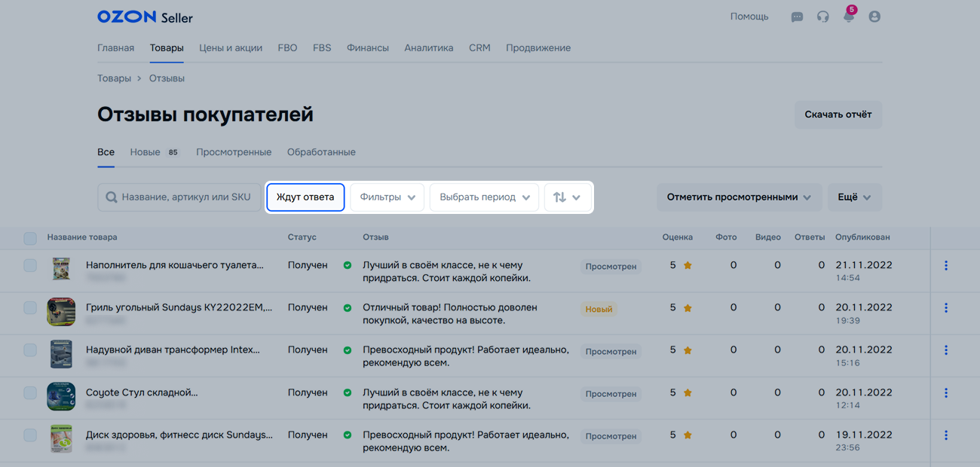Check the Надувной диван трансформер row
Screen dimensions: 980x467
click(x=30, y=350)
